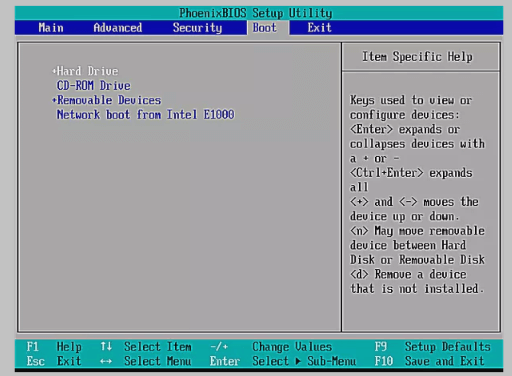Click the -/+ Change Values legend
512x376 pixels.
(x=271, y=347)
